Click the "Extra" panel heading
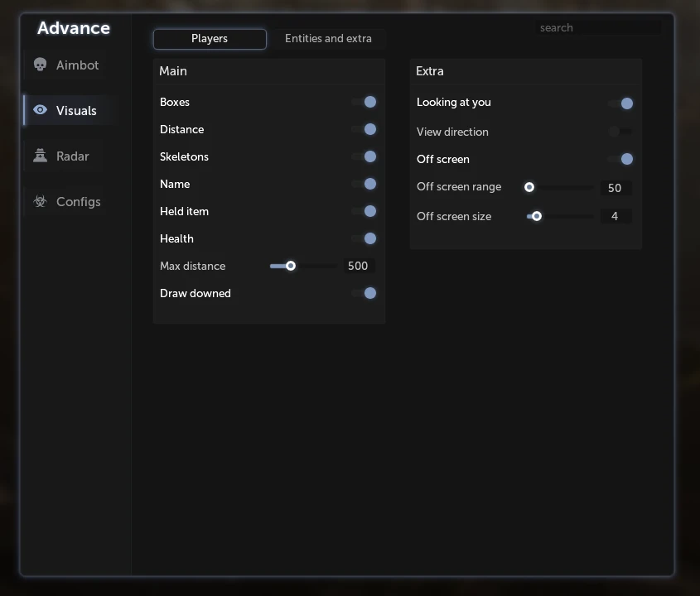700x596 pixels. tap(430, 71)
